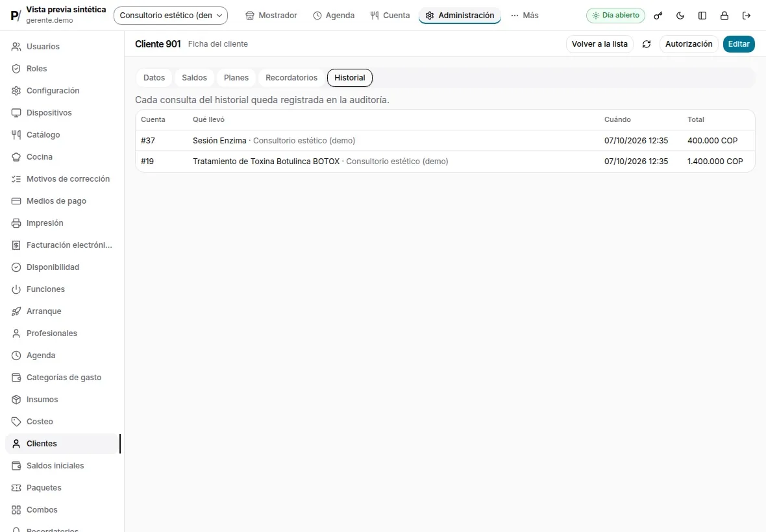Open Funciones power icon in sidebar
The width and height of the screenshot is (766, 532).
[x=16, y=289]
